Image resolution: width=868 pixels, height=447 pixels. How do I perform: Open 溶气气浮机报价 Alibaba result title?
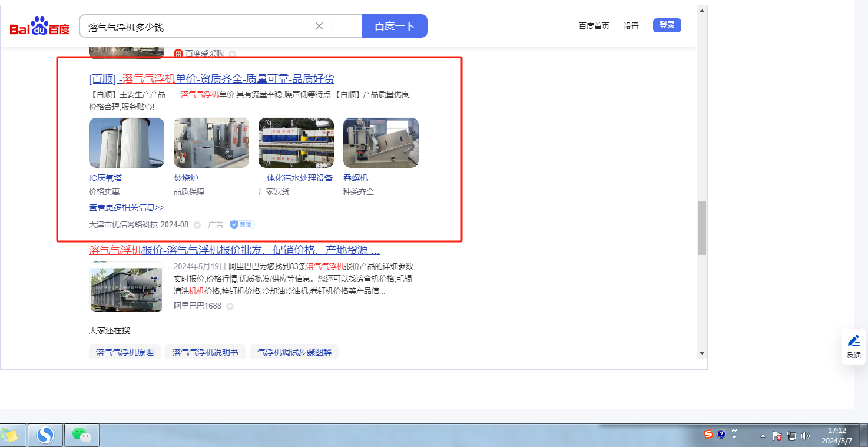point(234,250)
